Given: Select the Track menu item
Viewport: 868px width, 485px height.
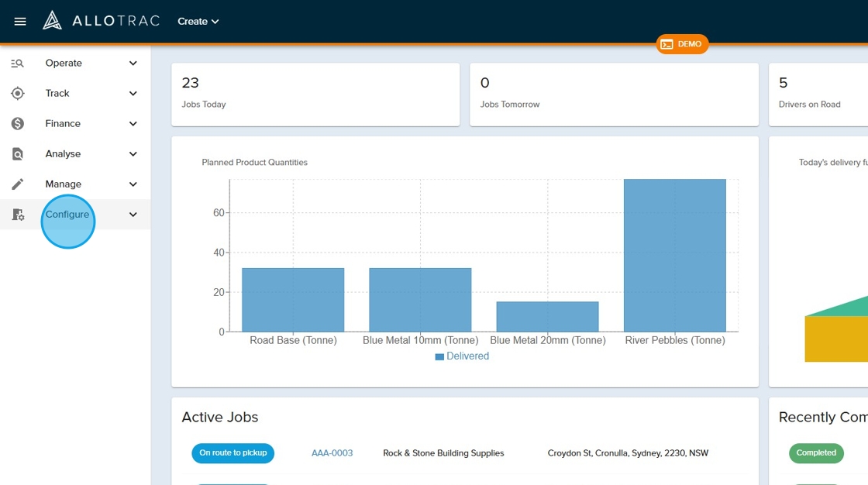Looking at the screenshot, I should pyautogui.click(x=57, y=94).
